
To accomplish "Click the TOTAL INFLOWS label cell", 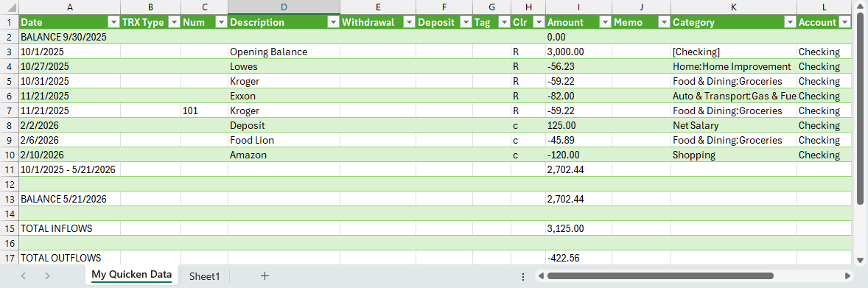I will tap(69, 228).
